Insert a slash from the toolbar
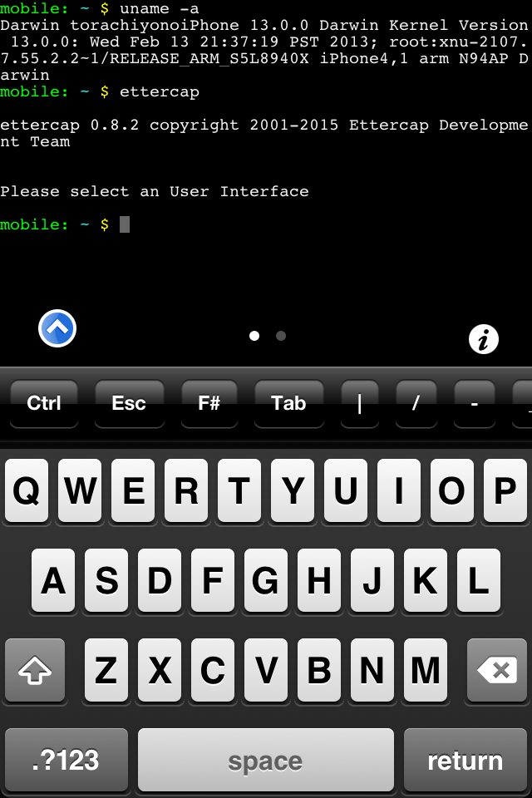The image size is (532, 798). [x=416, y=404]
